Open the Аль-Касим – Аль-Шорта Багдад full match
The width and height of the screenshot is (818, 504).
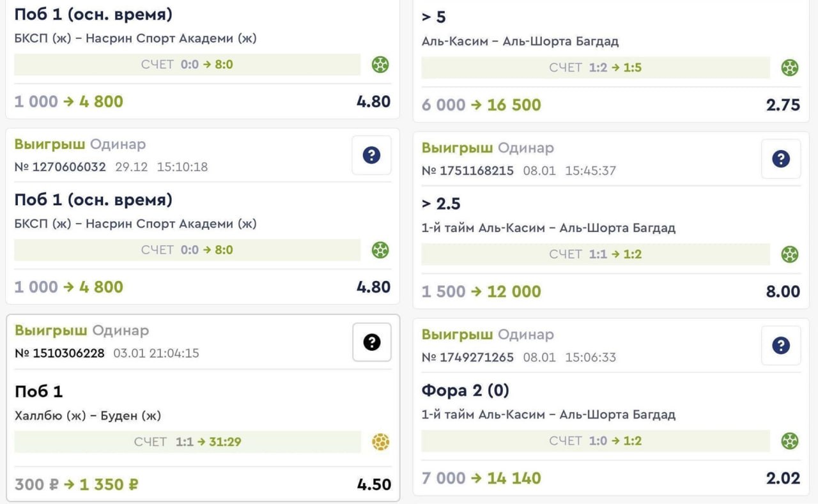(520, 42)
